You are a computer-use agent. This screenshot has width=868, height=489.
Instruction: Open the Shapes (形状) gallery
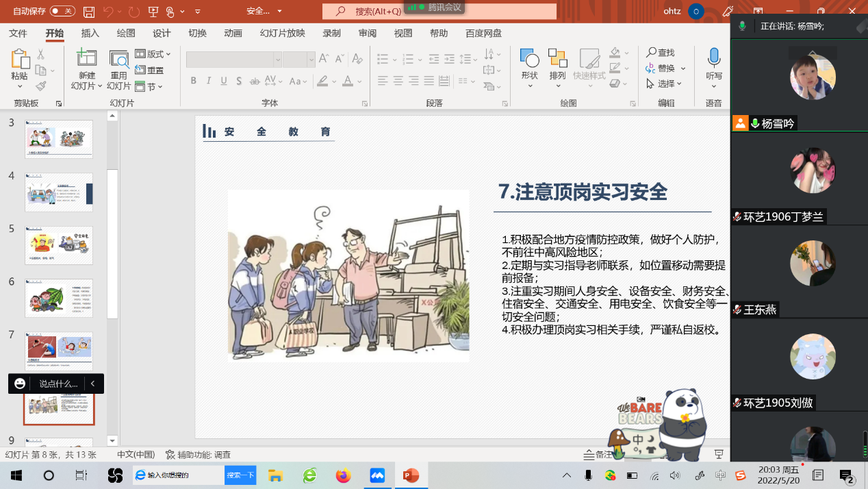coord(529,60)
